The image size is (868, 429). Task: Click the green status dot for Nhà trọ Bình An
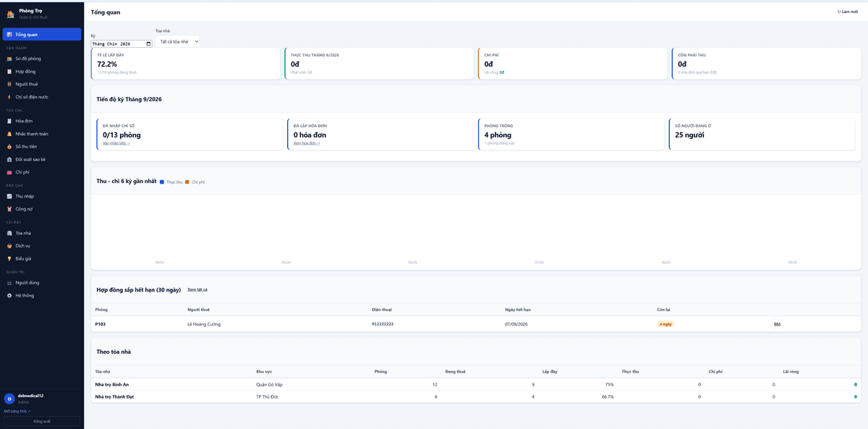click(x=856, y=385)
